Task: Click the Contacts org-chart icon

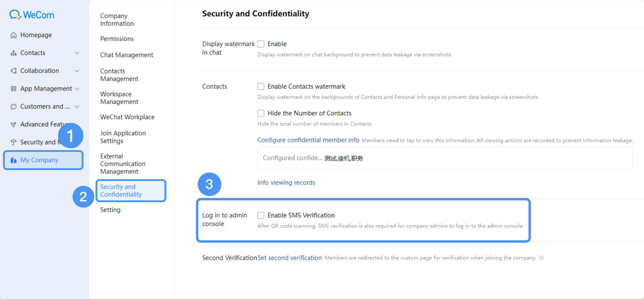Action: 14,53
